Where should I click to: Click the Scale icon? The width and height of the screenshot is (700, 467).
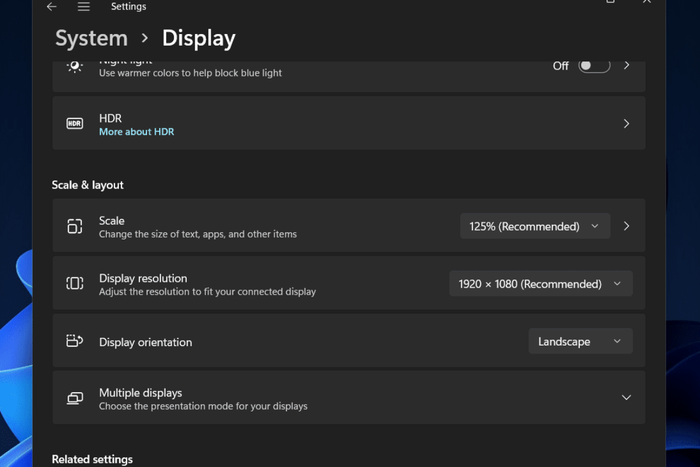pyautogui.click(x=75, y=226)
